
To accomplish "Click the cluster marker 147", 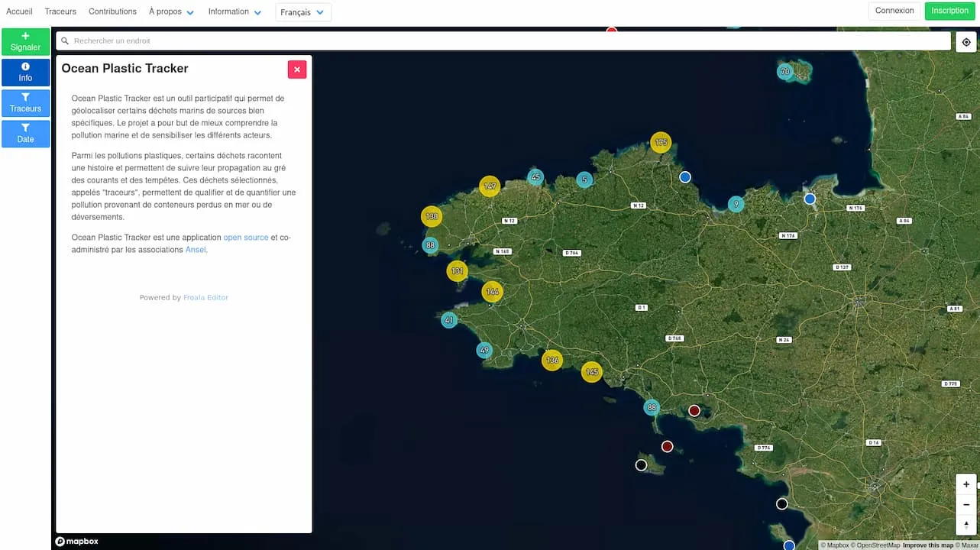I will 490,186.
